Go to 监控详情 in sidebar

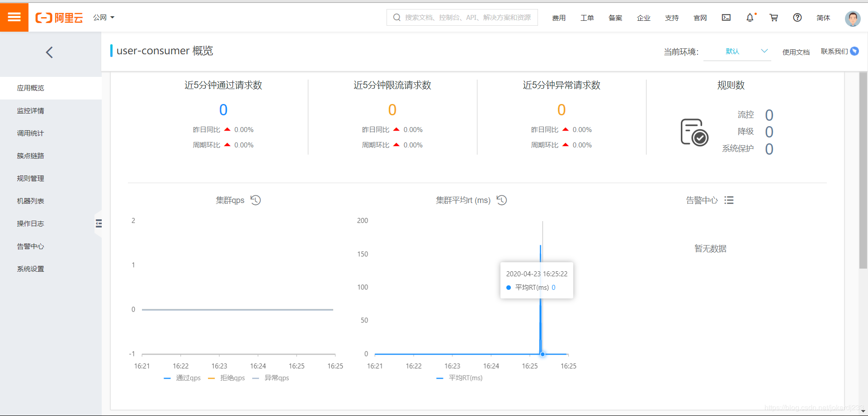point(31,111)
